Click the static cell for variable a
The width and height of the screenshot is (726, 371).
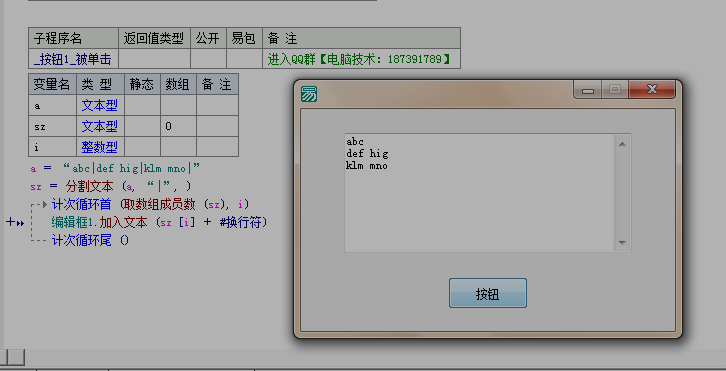[142, 106]
